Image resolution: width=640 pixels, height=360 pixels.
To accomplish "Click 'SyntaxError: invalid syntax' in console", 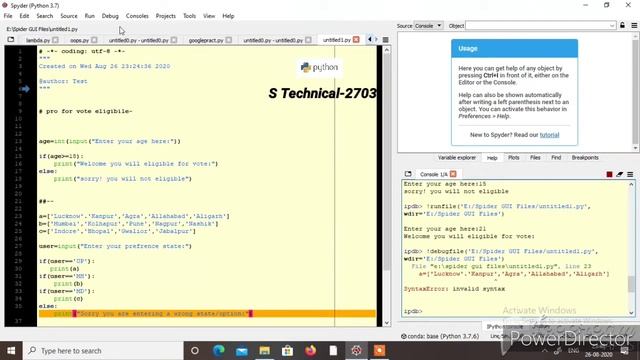I will pyautogui.click(x=454, y=289).
